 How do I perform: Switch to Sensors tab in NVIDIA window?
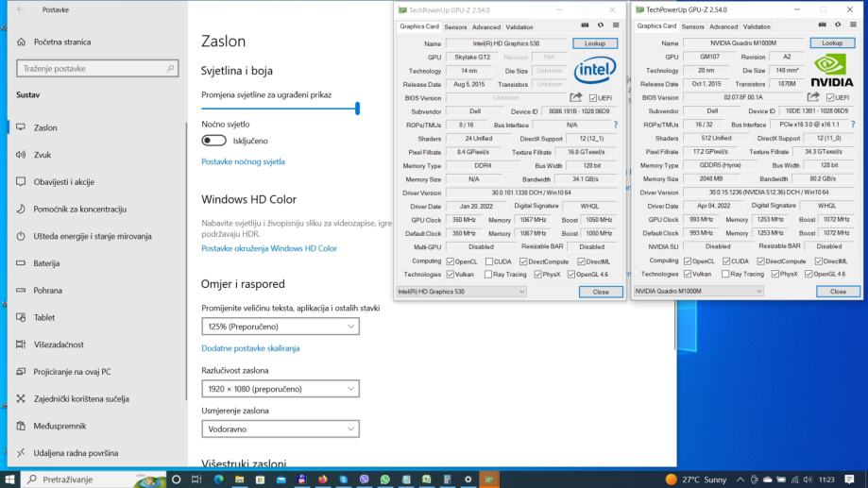(x=692, y=26)
